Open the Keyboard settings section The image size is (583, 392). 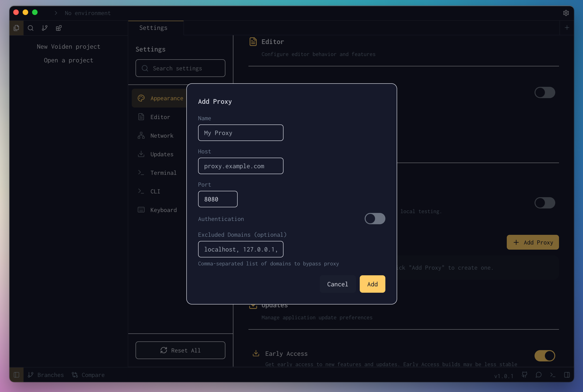163,210
